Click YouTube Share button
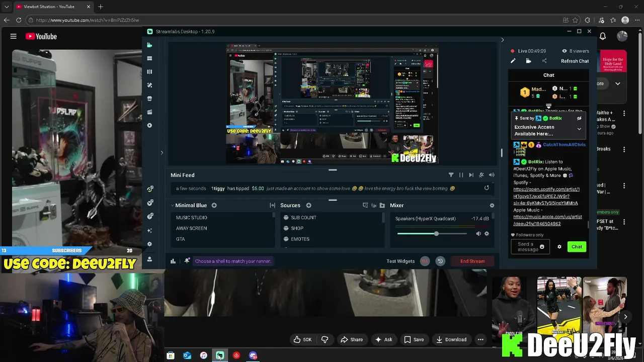644x362 pixels. (351, 339)
